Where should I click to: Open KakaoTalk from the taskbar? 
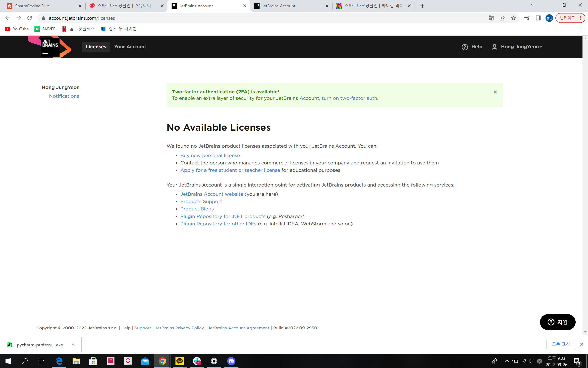pyautogui.click(x=180, y=361)
